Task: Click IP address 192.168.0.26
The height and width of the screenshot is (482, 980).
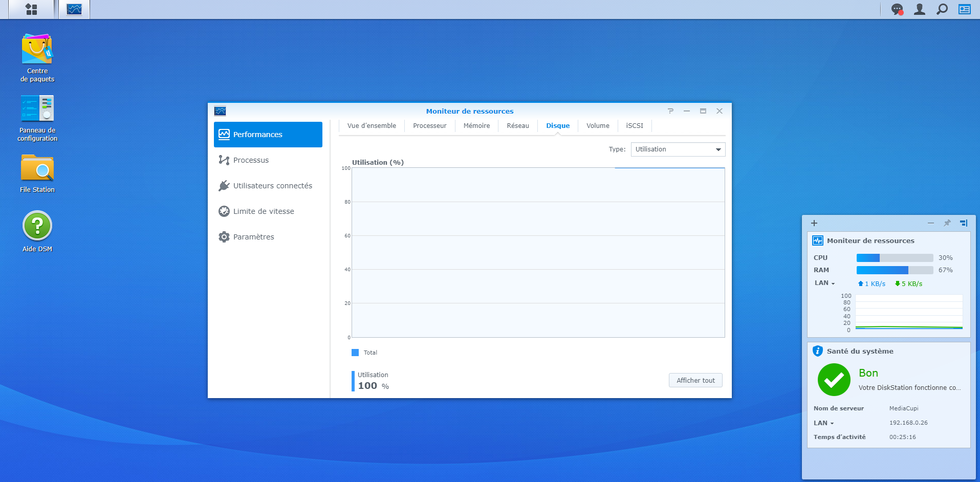Action: (908, 423)
